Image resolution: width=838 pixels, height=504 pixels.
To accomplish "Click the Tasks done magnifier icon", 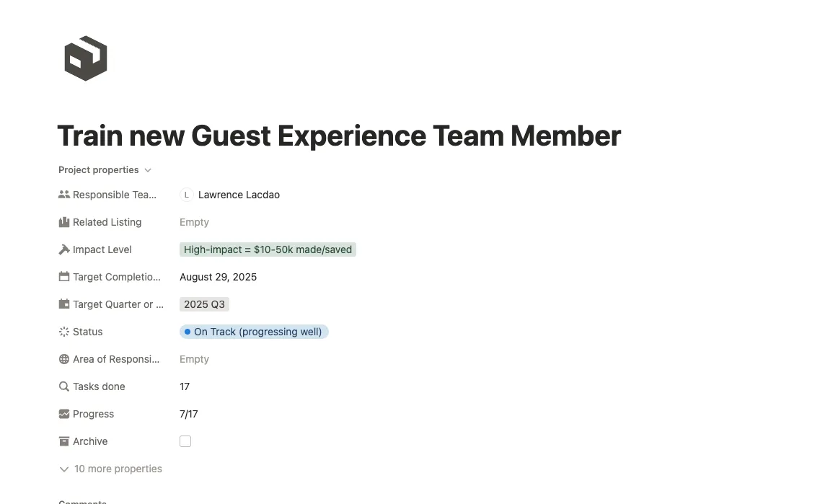I will point(64,386).
